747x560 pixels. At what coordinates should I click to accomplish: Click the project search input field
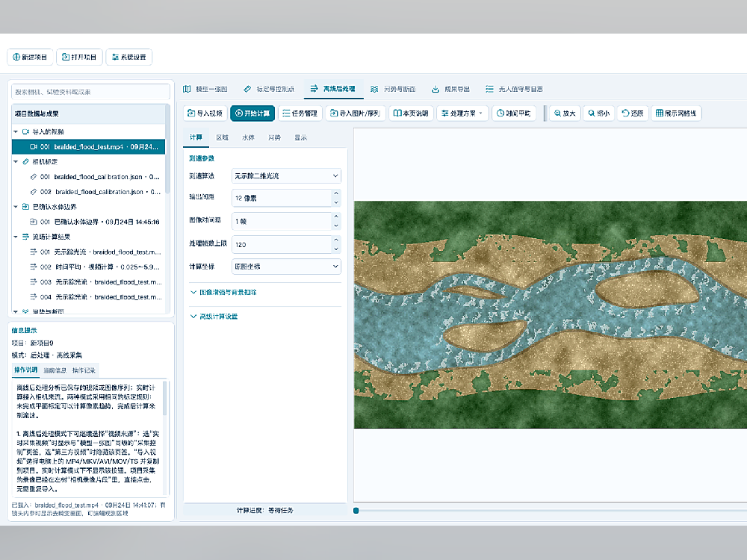90,92
